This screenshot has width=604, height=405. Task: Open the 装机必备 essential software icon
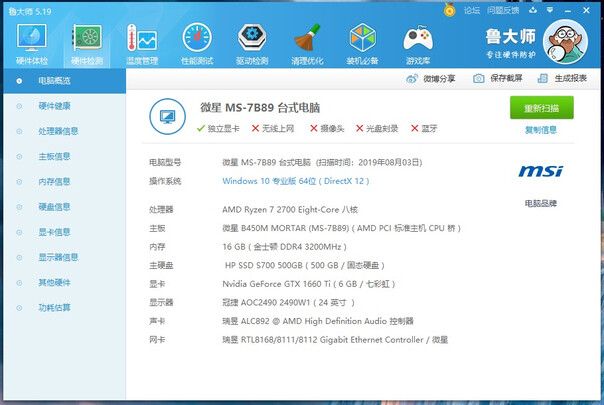tap(361, 41)
